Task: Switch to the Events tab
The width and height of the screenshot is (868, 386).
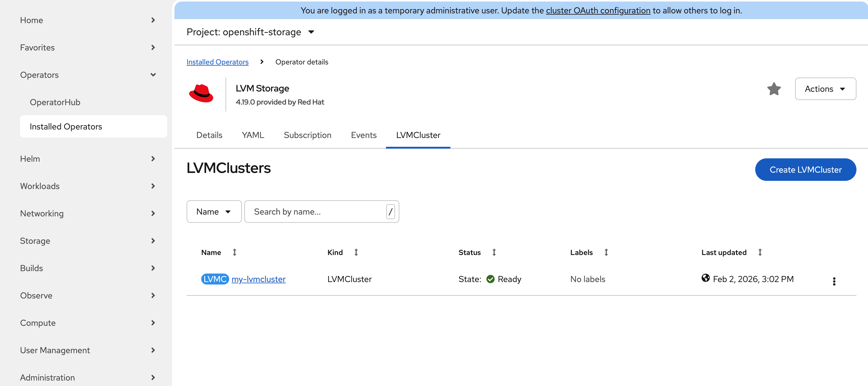Action: coord(363,135)
